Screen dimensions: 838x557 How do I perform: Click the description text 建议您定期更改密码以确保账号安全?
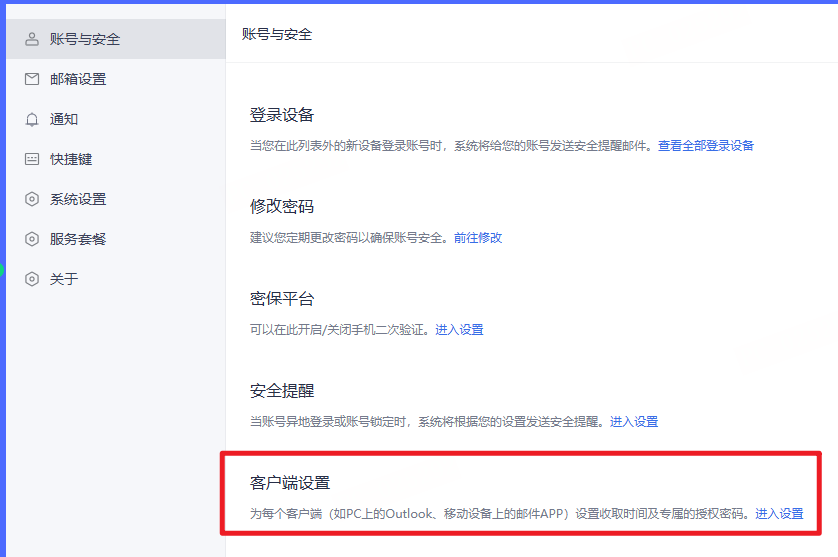pyautogui.click(x=348, y=237)
